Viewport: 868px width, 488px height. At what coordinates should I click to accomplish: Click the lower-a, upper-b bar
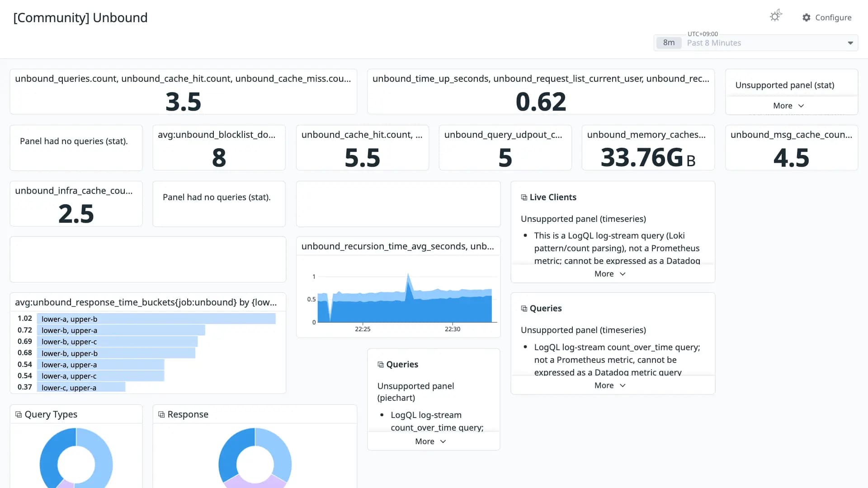point(156,319)
